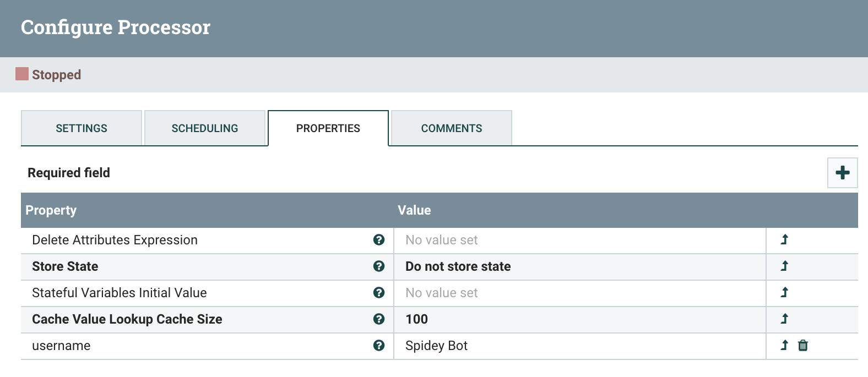Image resolution: width=868 pixels, height=377 pixels.
Task: Click help icon for Stateful Variables Initial Value
Action: (379, 292)
